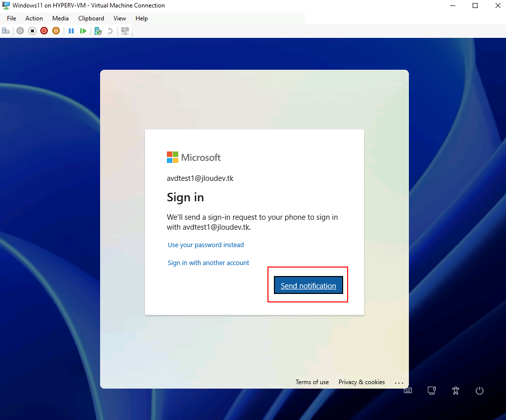Open the Media menu
This screenshot has width=506, height=420.
tap(60, 18)
